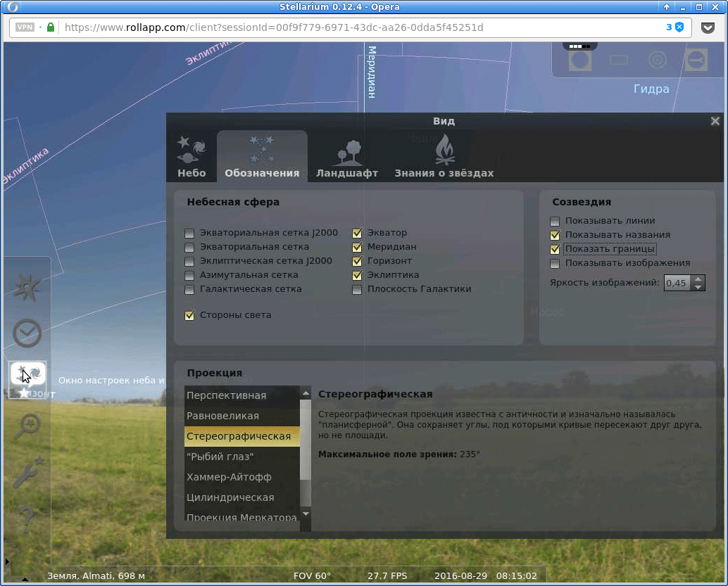Select the Обозначения tab
Viewport: 728px width, 586px height.
click(262, 156)
